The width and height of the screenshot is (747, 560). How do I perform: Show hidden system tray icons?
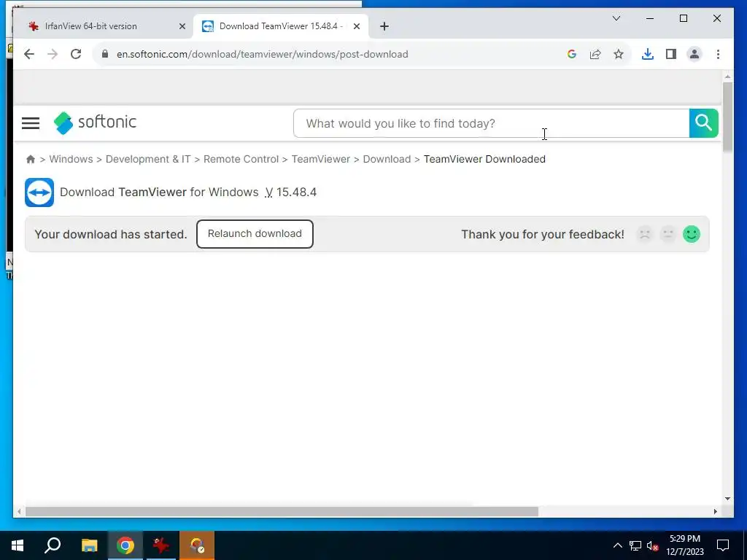[617, 545]
